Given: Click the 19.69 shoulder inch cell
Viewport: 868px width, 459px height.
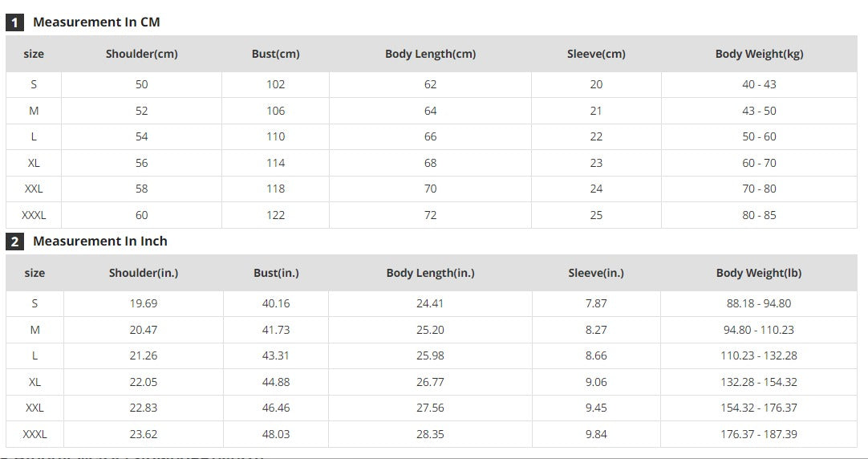Looking at the screenshot, I should click(144, 303).
